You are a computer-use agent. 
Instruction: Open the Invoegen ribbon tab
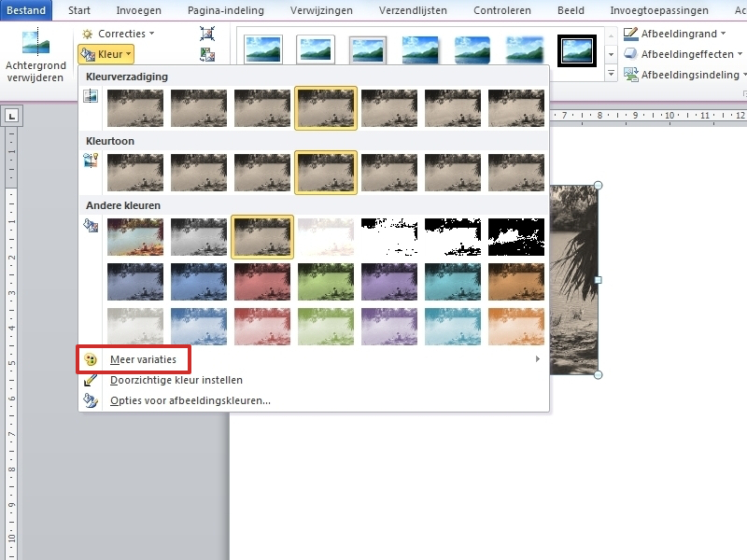click(x=138, y=10)
